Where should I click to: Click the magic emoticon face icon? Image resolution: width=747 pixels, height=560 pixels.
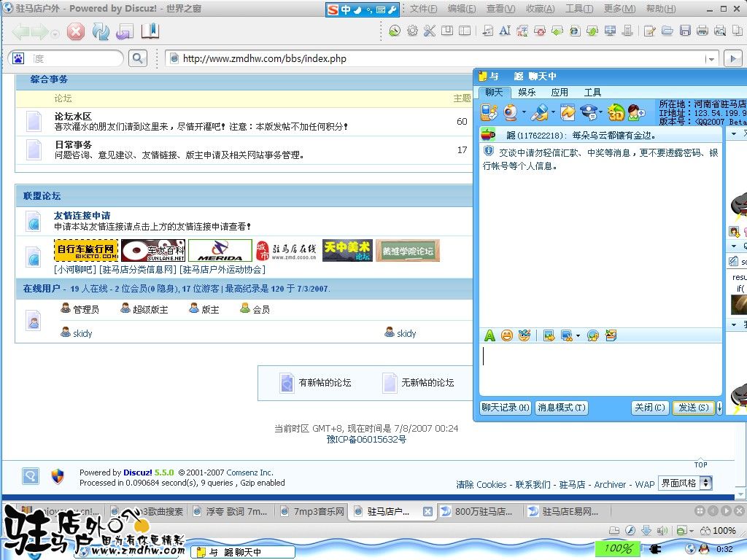point(525,335)
